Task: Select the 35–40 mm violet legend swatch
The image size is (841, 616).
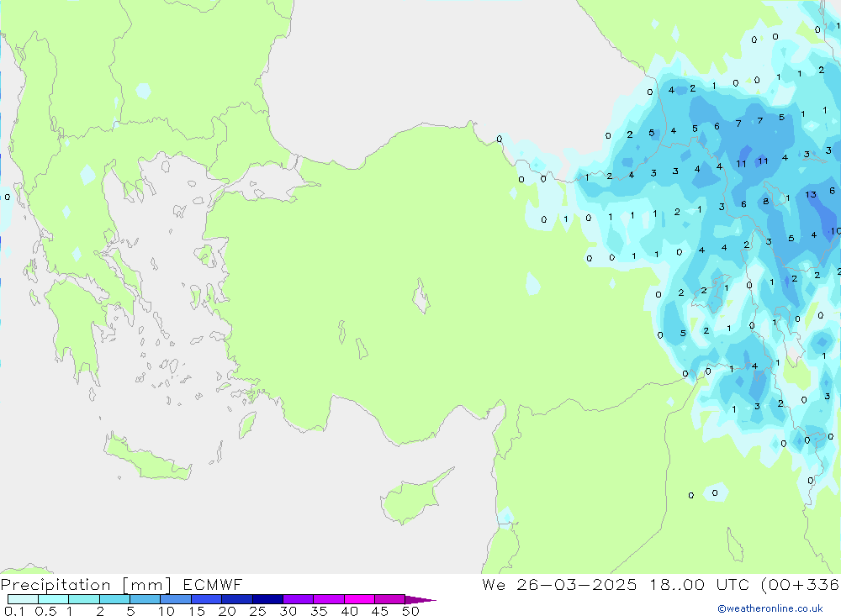Action: [329, 599]
